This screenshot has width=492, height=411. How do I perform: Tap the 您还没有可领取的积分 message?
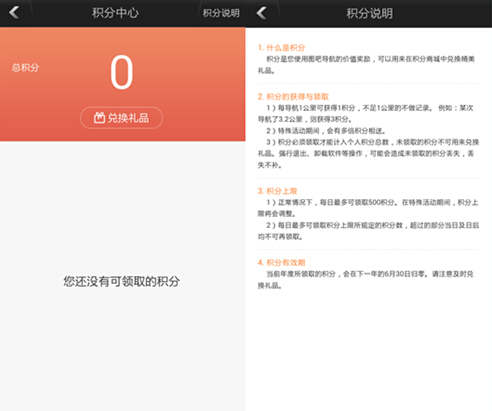click(x=122, y=281)
